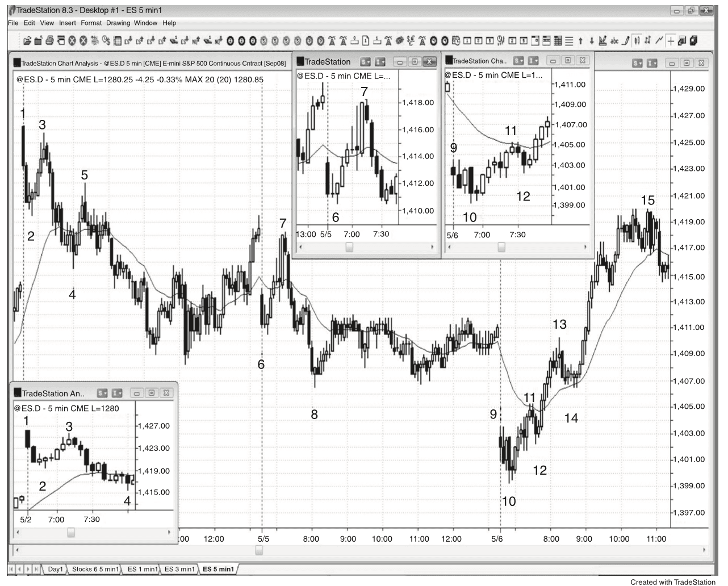Open the S dropdown in main chart window
The width and height of the screenshot is (728, 586).
637,63
